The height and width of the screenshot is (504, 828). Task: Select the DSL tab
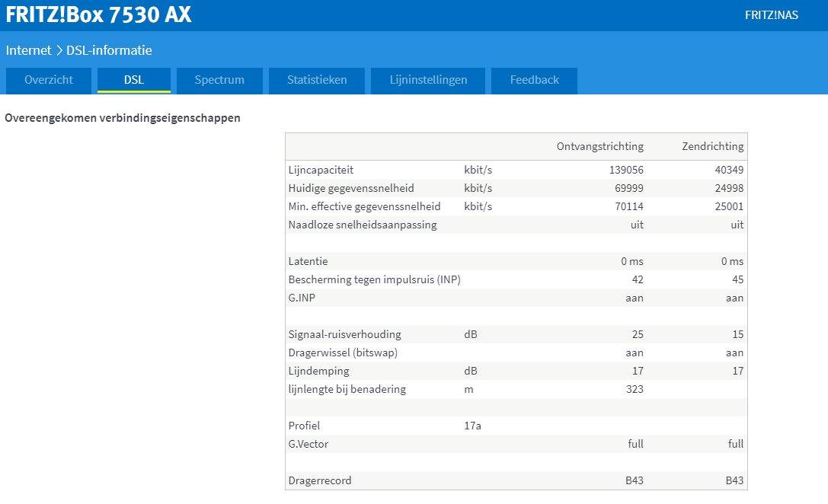(x=134, y=80)
